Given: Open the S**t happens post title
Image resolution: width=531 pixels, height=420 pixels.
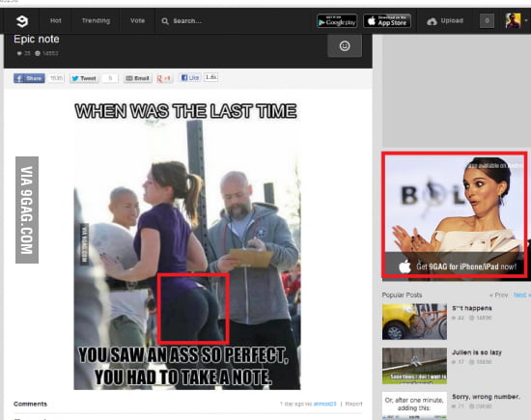Looking at the screenshot, I should [472, 308].
